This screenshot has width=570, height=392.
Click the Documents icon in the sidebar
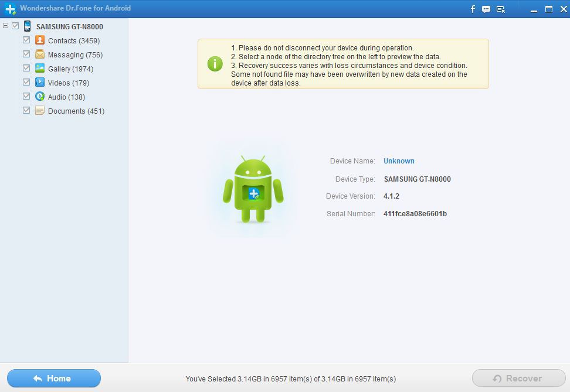(40, 111)
